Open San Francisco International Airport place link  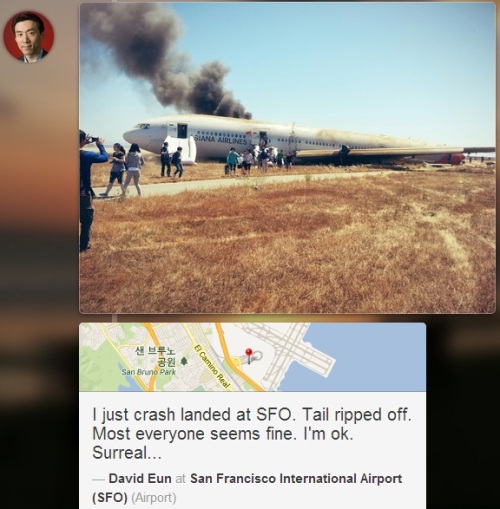click(x=247, y=488)
